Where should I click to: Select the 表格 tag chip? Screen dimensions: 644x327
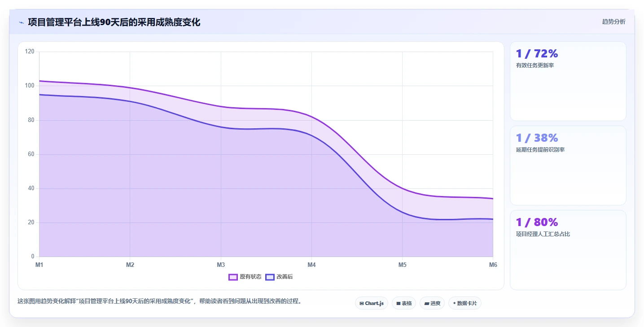(404, 303)
